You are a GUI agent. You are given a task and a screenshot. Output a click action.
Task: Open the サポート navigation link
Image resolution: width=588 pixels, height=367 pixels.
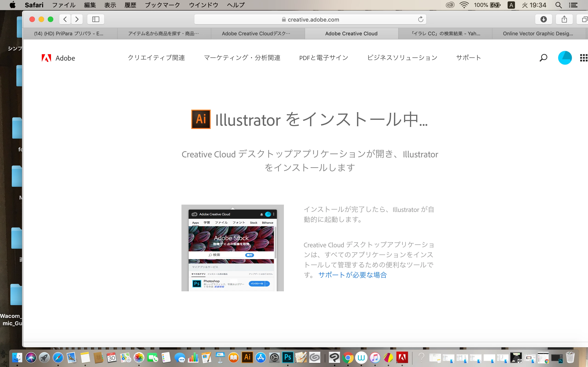tap(469, 58)
